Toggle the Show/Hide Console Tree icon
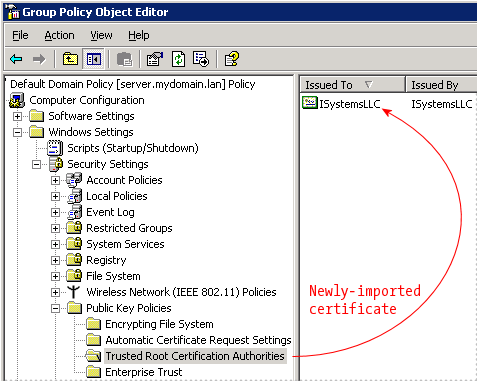The height and width of the screenshot is (381, 477). pyautogui.click(x=93, y=59)
